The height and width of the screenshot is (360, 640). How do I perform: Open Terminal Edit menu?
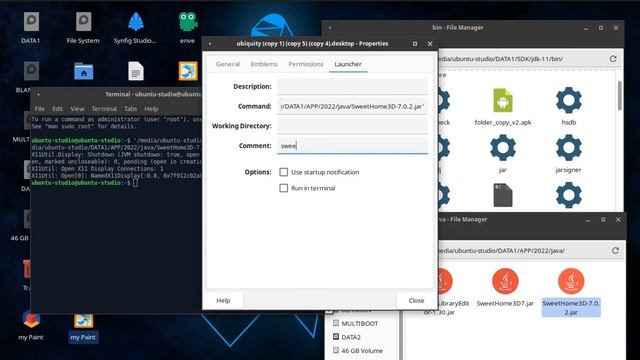point(57,109)
